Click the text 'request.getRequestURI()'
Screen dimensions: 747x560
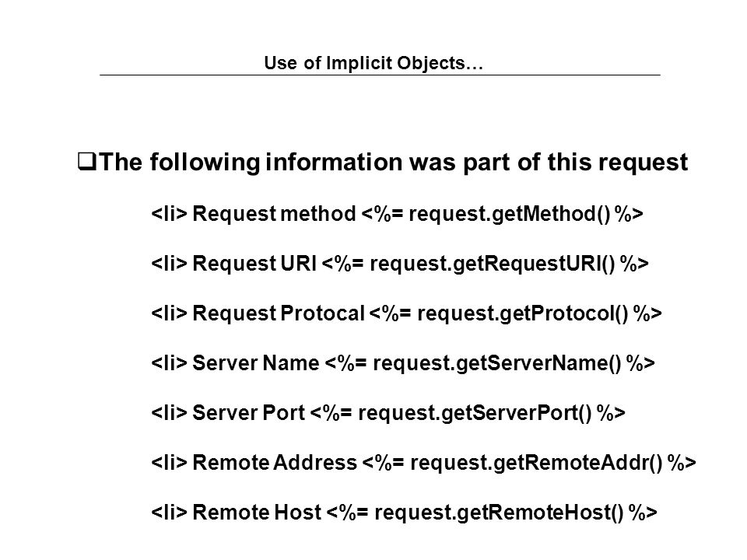pyautogui.click(x=493, y=264)
